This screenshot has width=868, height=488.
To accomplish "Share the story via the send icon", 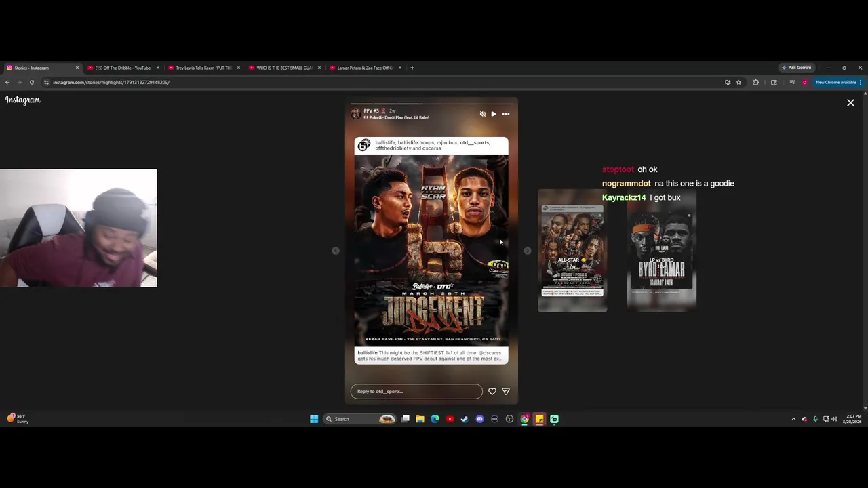I will (506, 391).
